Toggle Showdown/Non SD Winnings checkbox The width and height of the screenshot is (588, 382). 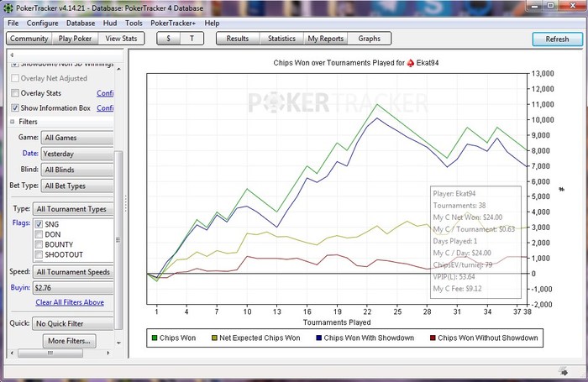click(15, 65)
